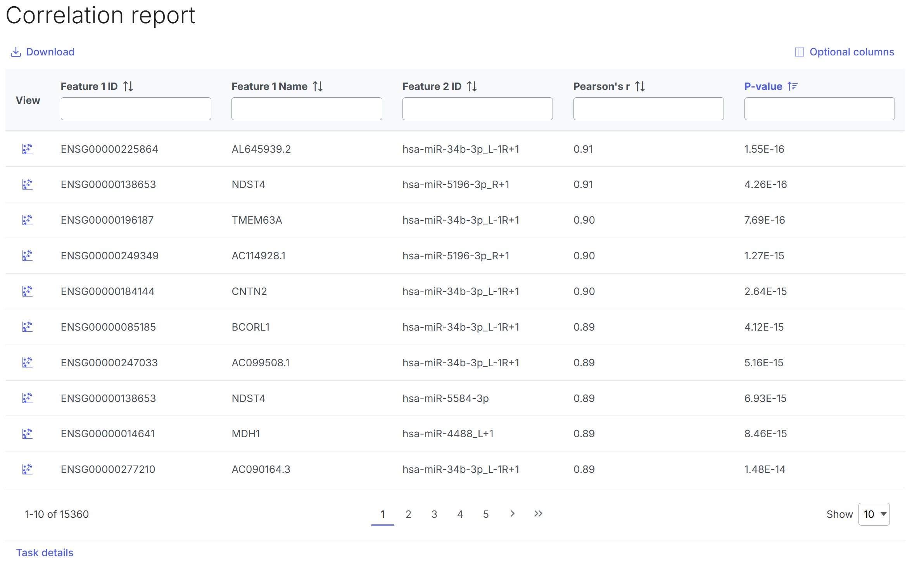Go to next page arrow
This screenshot has width=924, height=569.
pos(512,514)
